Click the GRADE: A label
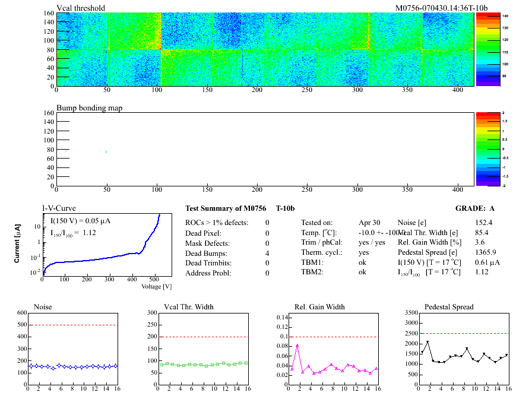The height and width of the screenshot is (399, 532). tap(475, 209)
